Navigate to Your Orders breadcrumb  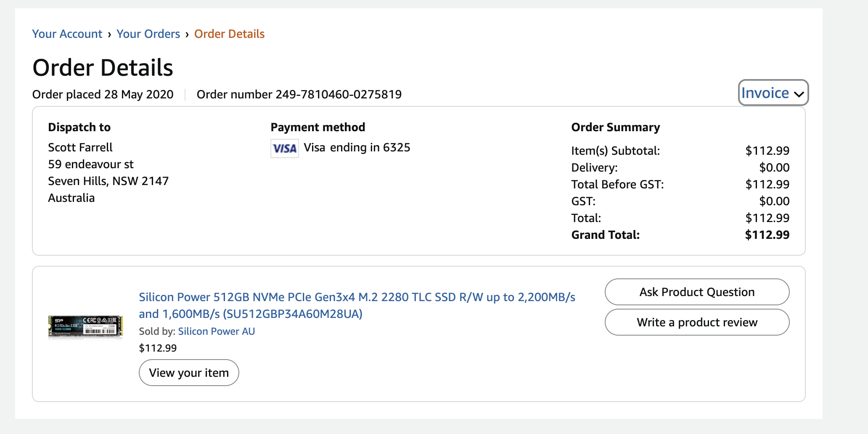148,34
